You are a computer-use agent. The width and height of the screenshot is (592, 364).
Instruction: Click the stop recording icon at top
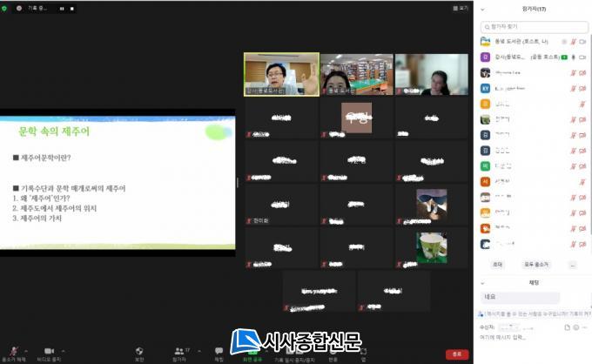pos(71,8)
